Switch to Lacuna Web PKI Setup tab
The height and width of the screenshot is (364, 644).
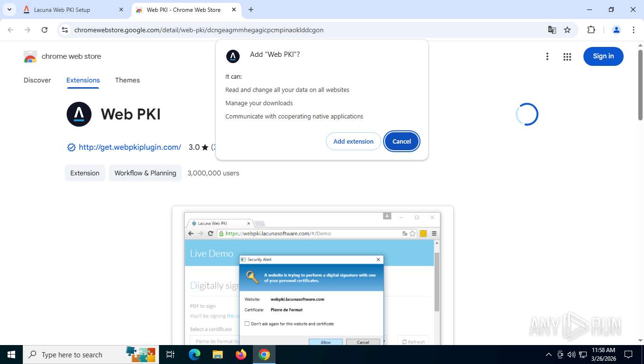pyautogui.click(x=73, y=9)
